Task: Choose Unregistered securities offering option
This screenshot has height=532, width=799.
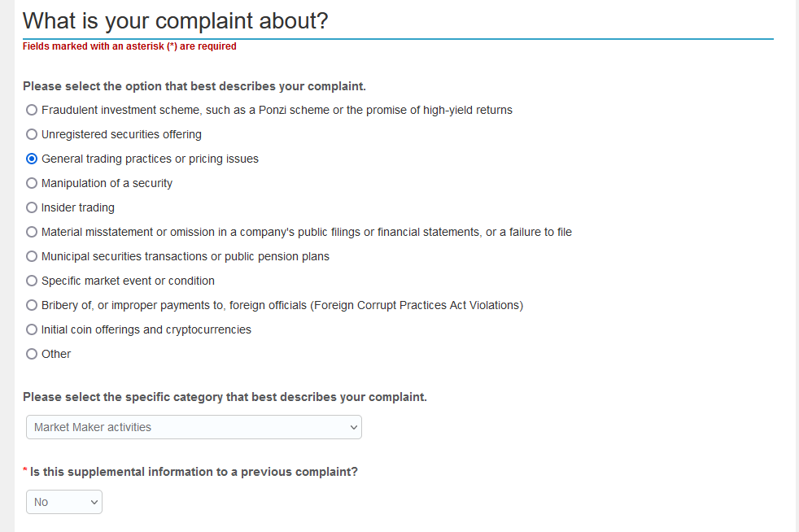Action: point(32,134)
